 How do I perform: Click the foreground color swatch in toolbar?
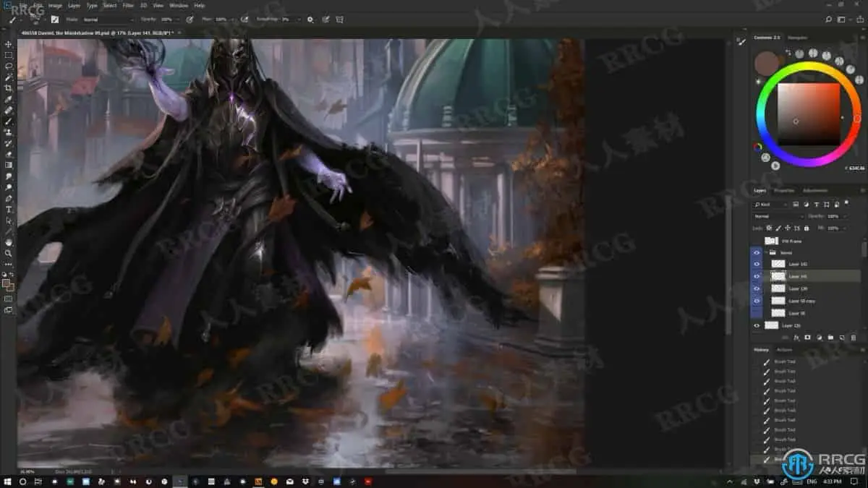7,283
